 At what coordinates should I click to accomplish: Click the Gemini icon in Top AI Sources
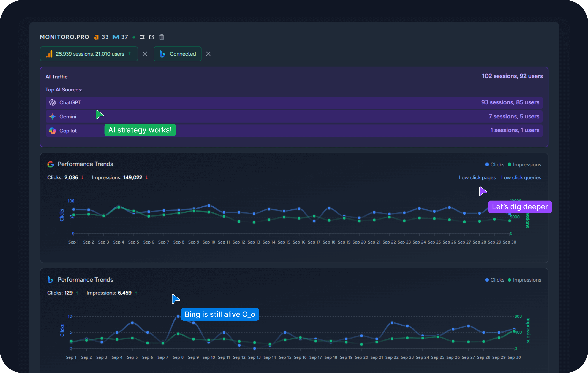[x=53, y=117]
